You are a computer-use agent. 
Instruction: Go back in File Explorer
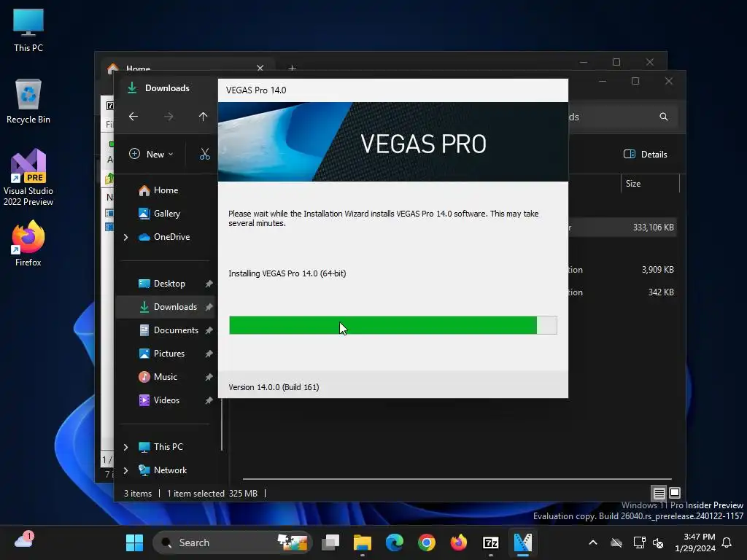(x=133, y=116)
